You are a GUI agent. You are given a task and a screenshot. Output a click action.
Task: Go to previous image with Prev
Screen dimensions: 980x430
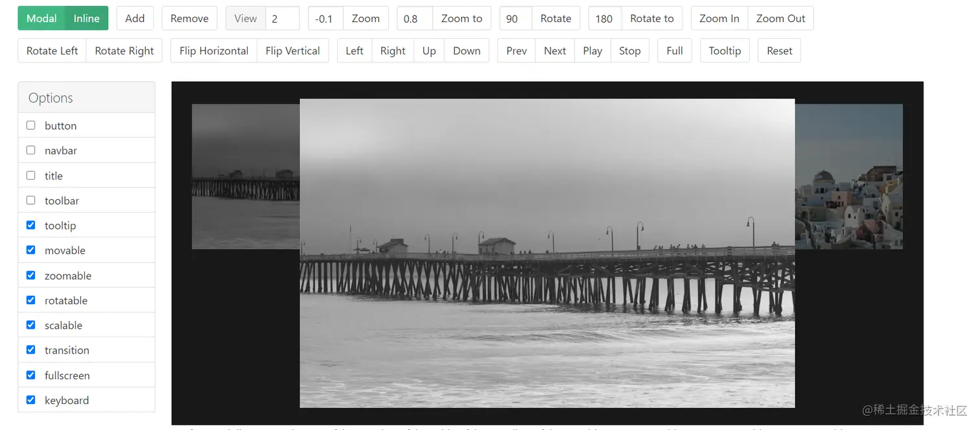tap(517, 51)
